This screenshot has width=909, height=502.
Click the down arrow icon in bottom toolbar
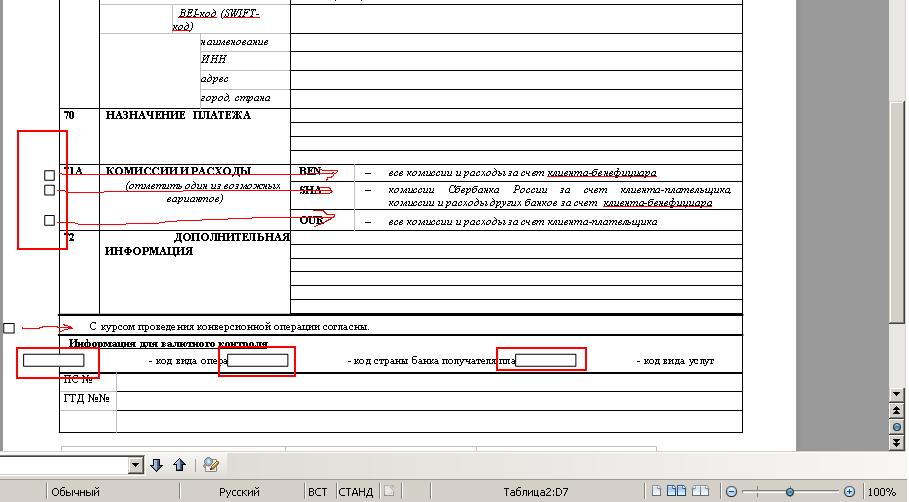point(156,465)
